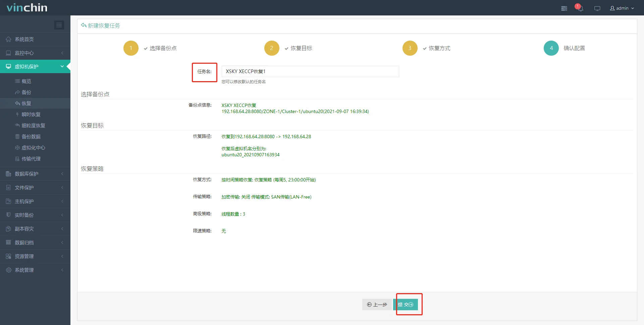Click the 监控中心 monitor icon
The width and height of the screenshot is (644, 325).
(x=8, y=53)
